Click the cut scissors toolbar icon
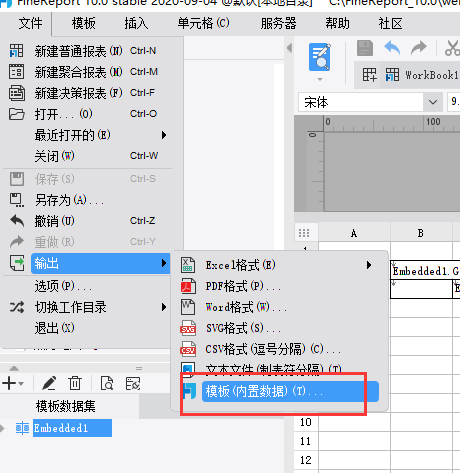Viewport: 460px width, 473px height. click(x=452, y=48)
